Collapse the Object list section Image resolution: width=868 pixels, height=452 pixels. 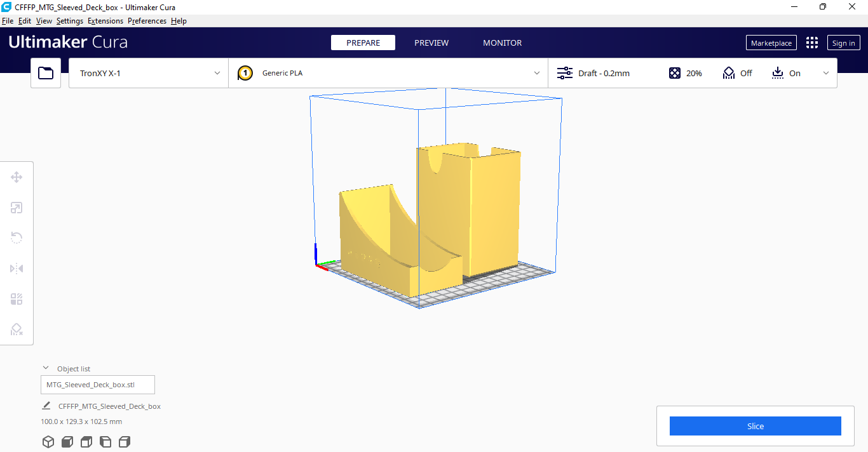[x=46, y=368]
